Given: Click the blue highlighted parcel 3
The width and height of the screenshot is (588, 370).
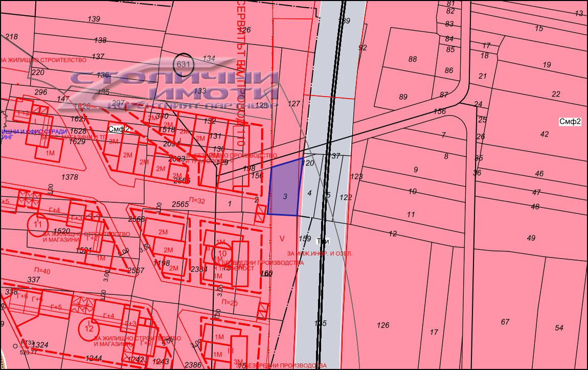Looking at the screenshot, I should pos(284,190).
